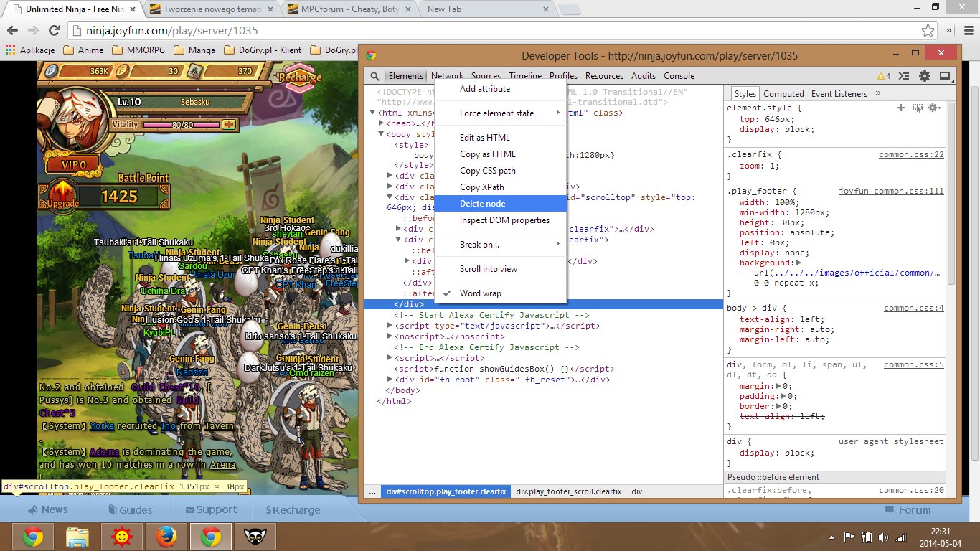Image resolution: width=980 pixels, height=551 pixels.
Task: Choose Edit as HTML menu item
Action: point(501,138)
